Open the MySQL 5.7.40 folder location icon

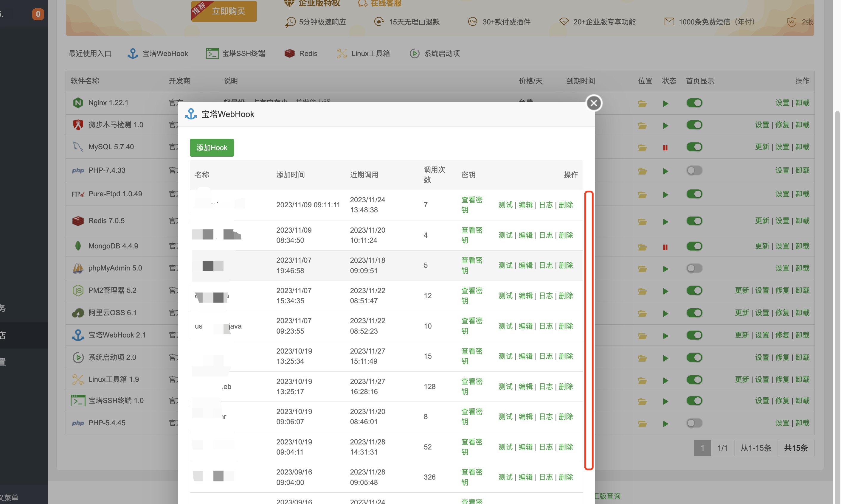click(x=642, y=147)
